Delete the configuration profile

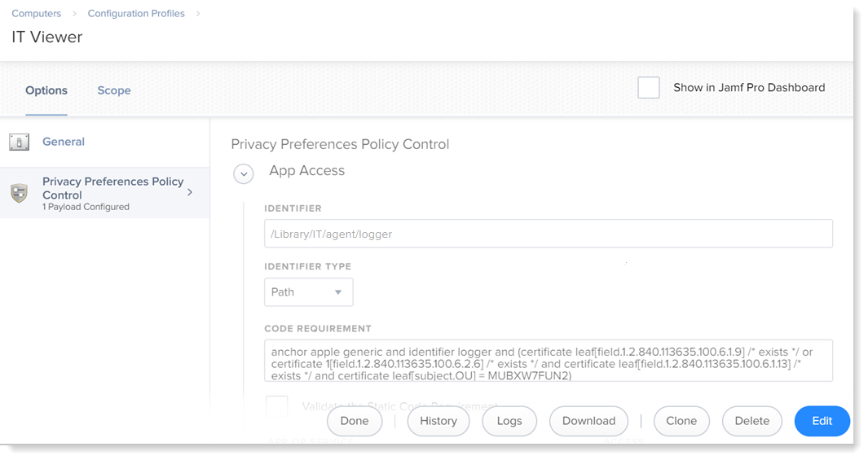click(751, 421)
